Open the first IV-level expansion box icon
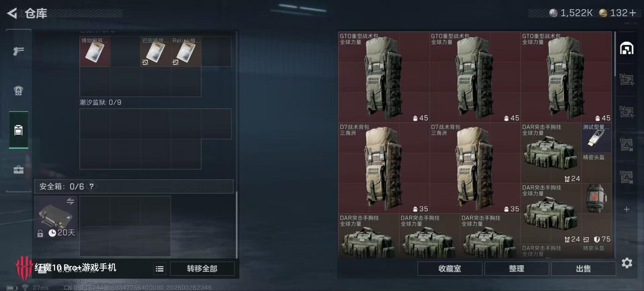The height and width of the screenshot is (291, 644). coord(626,80)
